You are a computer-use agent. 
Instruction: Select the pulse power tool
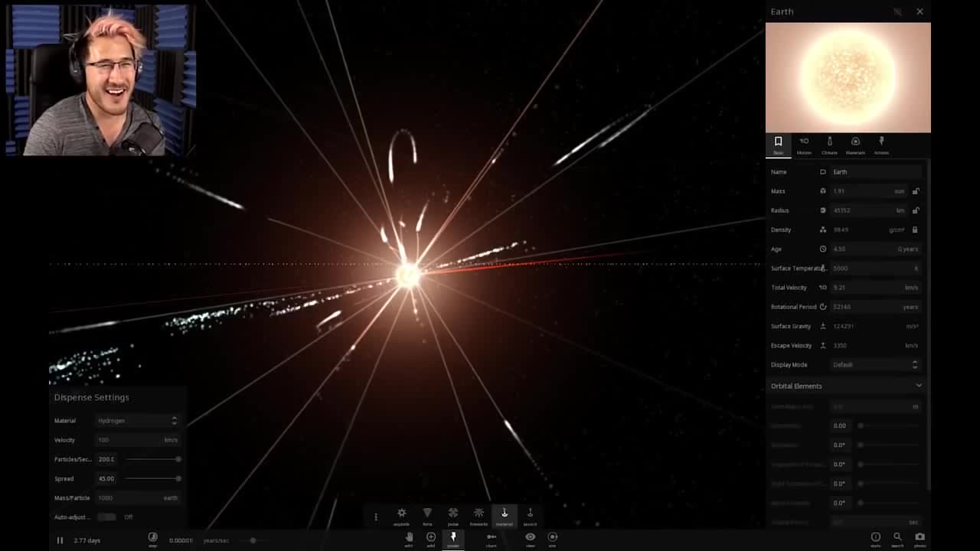453,517
